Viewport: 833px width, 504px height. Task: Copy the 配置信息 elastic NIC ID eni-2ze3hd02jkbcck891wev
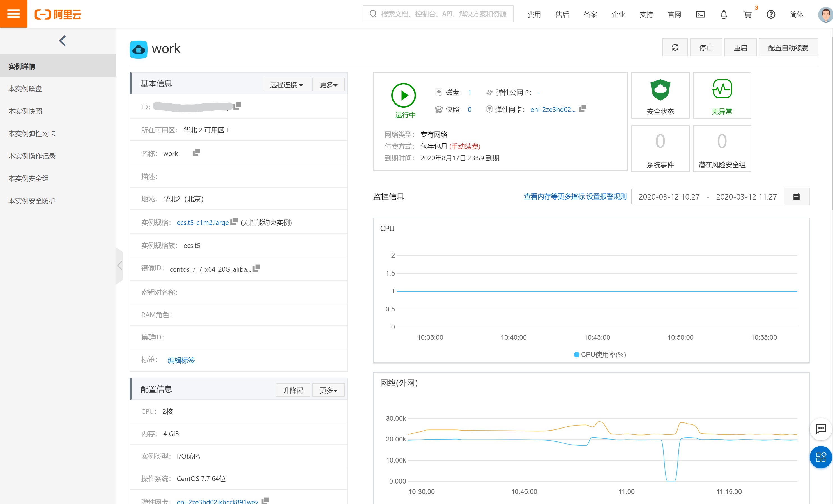tap(265, 500)
